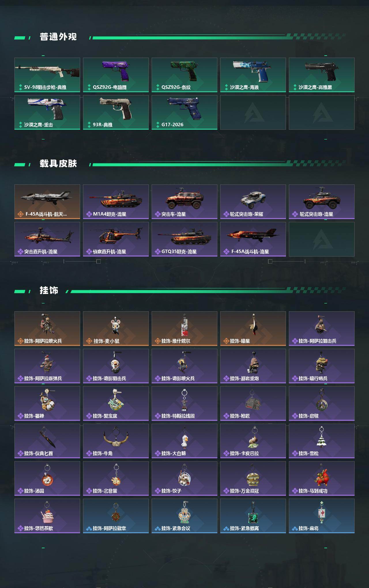
Task: Open the GTQ35坦克-流星 tank tile
Action: 184,239
